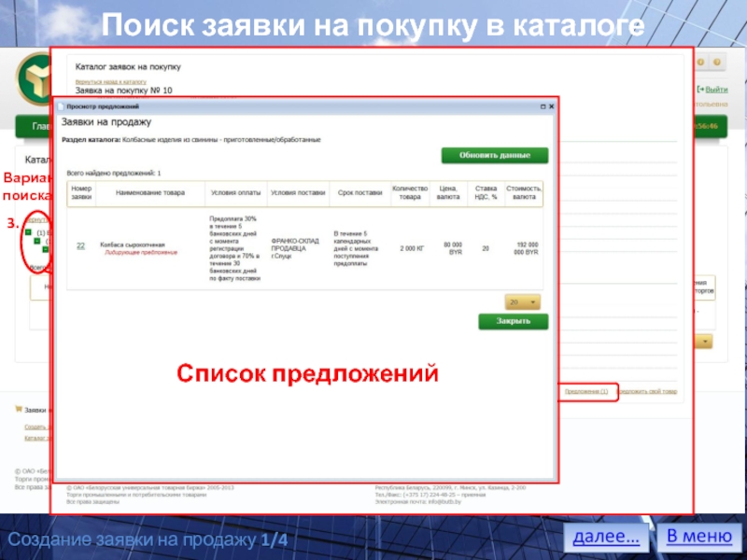Click the Количество товара column header

click(x=410, y=193)
